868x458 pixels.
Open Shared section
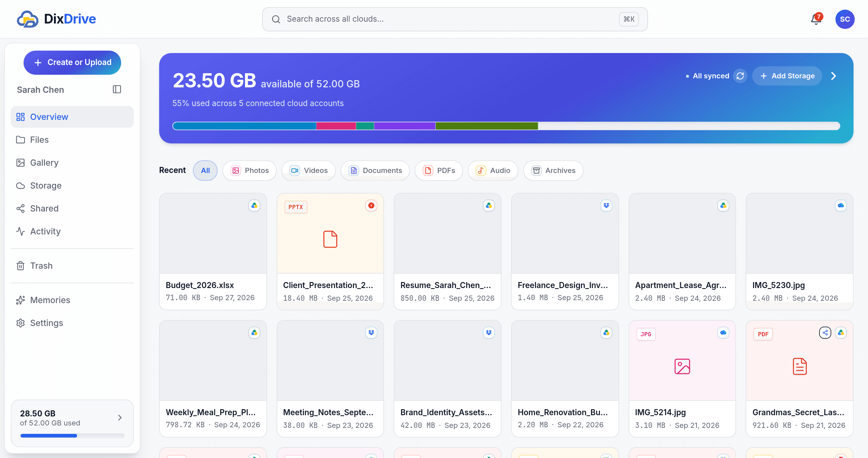pos(72,209)
